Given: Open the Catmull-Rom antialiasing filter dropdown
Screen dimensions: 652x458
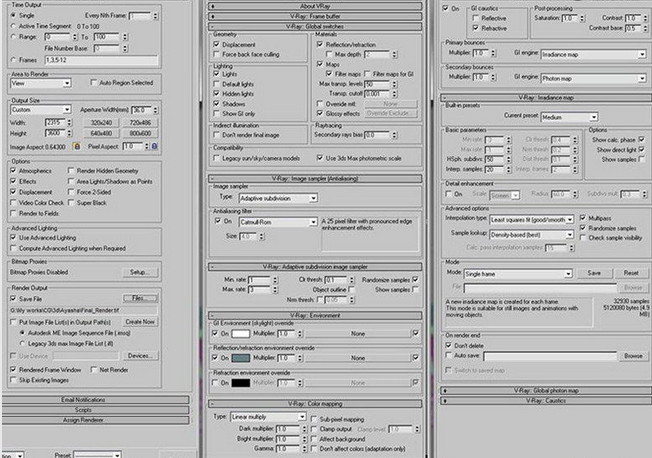Looking at the screenshot, I should tap(278, 223).
